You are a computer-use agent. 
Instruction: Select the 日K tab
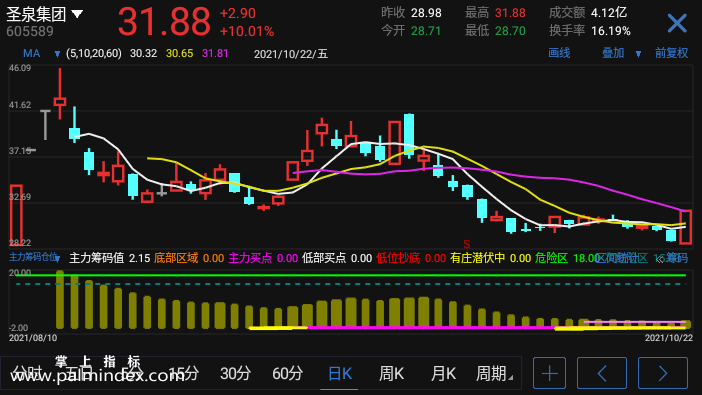coord(340,373)
